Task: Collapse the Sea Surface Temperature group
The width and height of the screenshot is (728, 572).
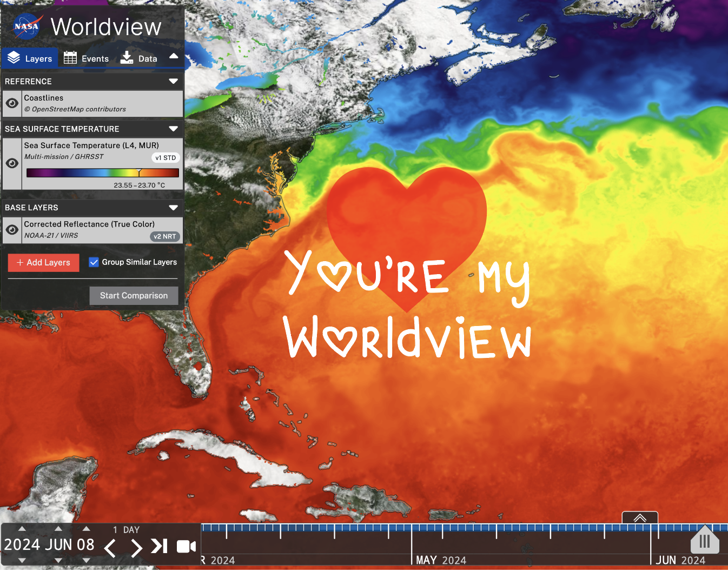Action: (x=173, y=129)
